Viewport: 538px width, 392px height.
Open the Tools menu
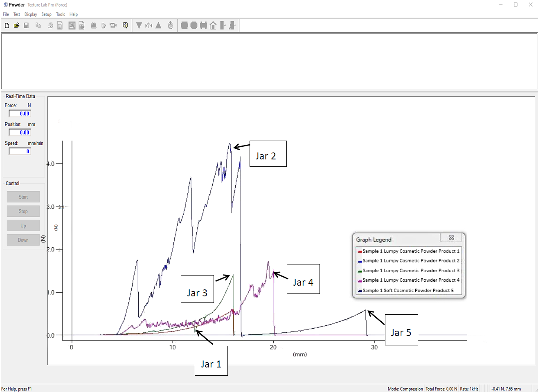click(x=61, y=14)
